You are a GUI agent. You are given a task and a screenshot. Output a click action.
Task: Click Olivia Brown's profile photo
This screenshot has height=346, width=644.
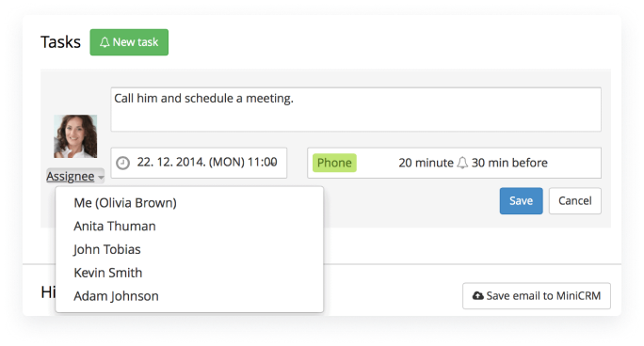(x=75, y=136)
